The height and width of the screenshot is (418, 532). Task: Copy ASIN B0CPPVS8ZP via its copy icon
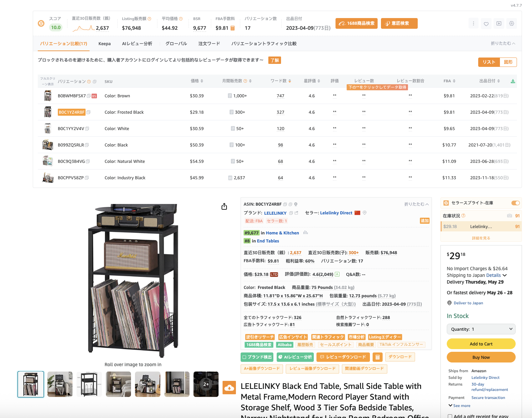coord(87,178)
